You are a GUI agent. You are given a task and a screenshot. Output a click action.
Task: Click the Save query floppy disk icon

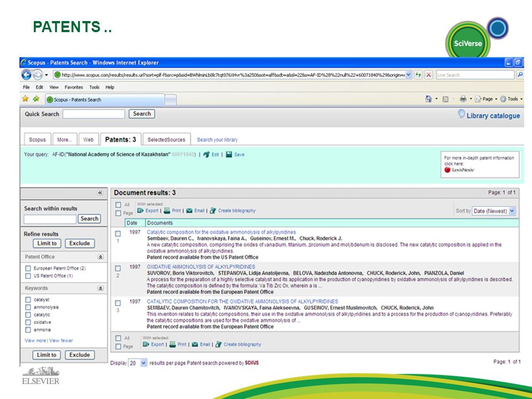(x=229, y=155)
